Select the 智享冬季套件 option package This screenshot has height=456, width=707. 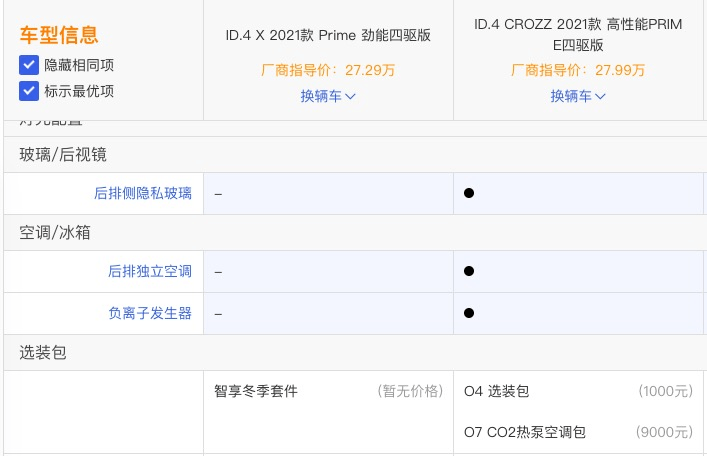tap(256, 391)
